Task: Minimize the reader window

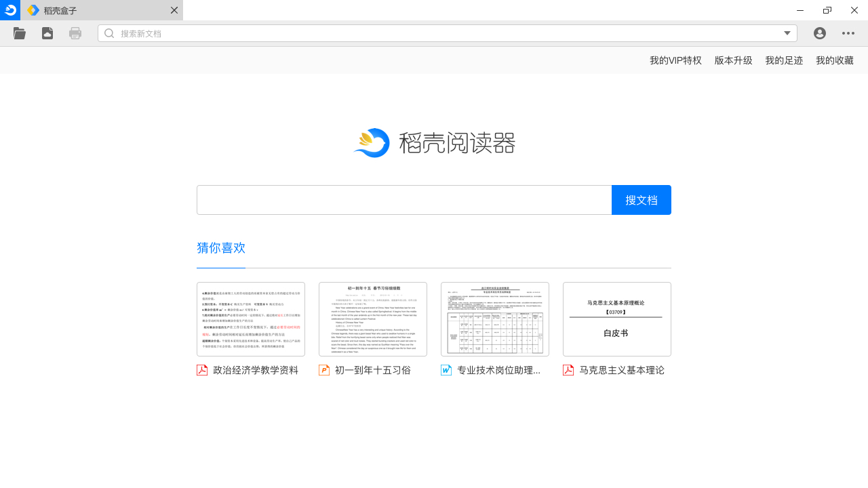Action: coord(800,10)
